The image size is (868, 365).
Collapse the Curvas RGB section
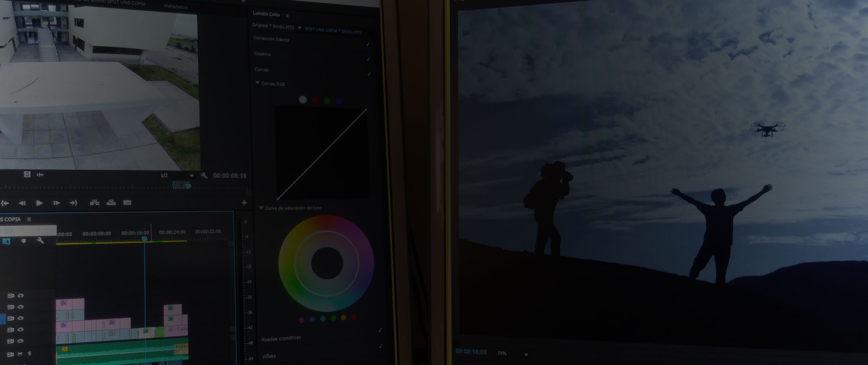click(x=258, y=83)
